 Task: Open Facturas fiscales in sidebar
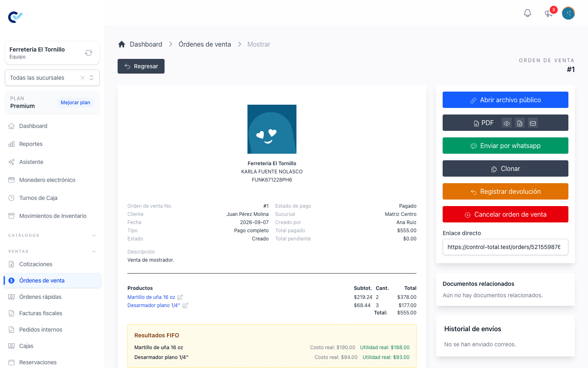(52, 313)
